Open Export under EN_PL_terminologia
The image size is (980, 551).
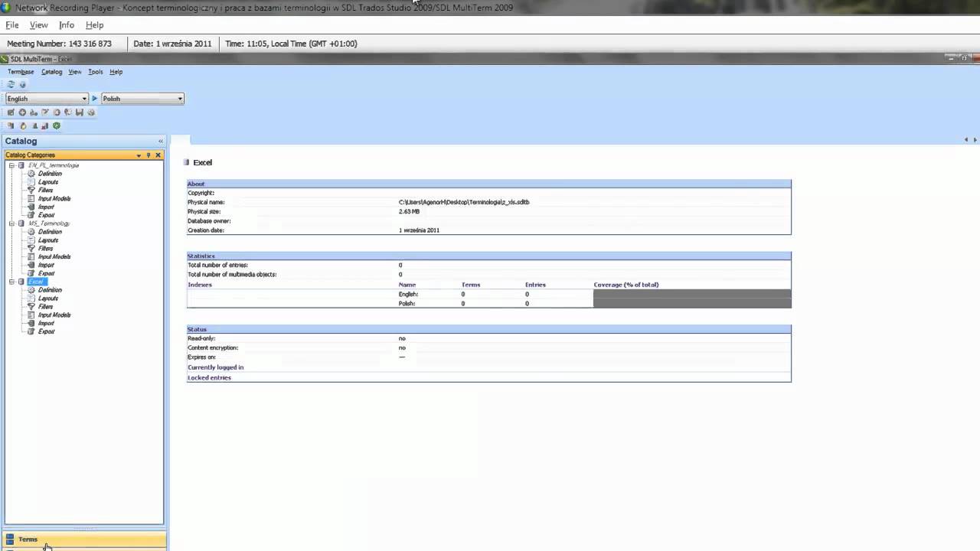pos(47,215)
